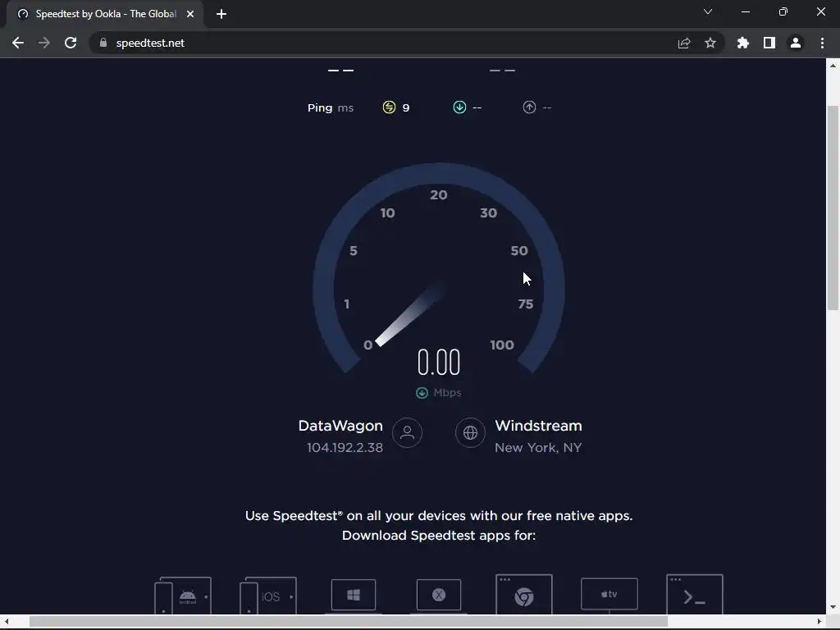Viewport: 840px width, 630px height.
Task: Click the vertical scrollbar thumb
Action: (x=833, y=208)
